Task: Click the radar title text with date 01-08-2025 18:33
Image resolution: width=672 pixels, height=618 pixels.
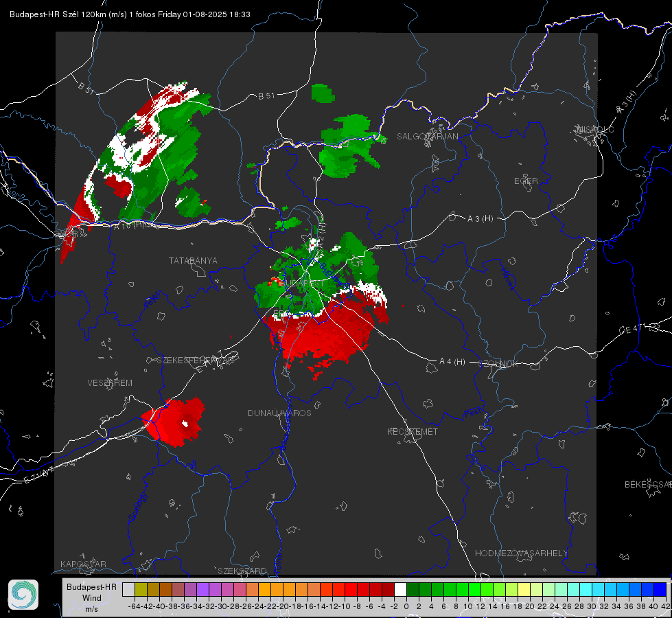Action: click(x=130, y=14)
